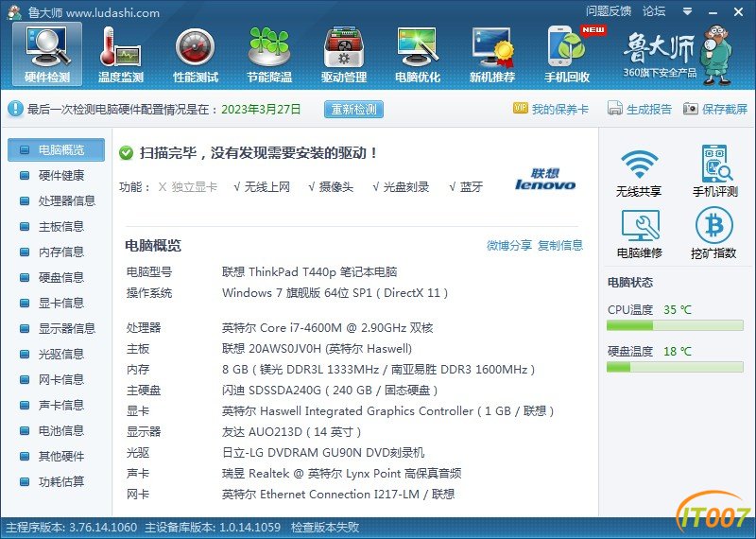The width and height of the screenshot is (756, 539).
Task: Click the 挖矿指数 bitcoin icon
Action: click(x=714, y=225)
